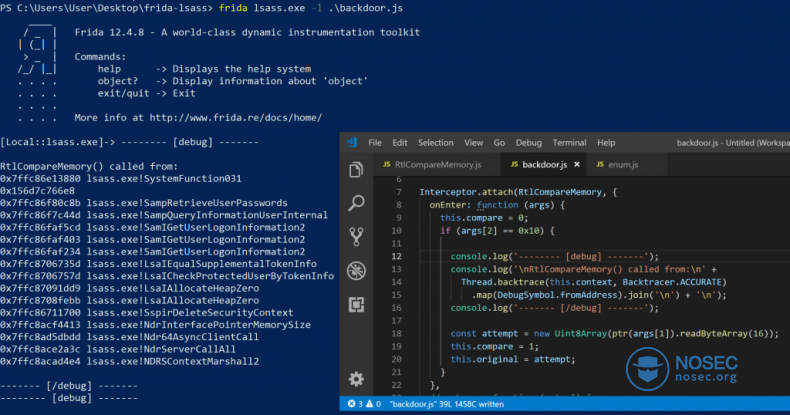
Task: Click 'SystemFunction031' line in terminal
Action: (121, 179)
